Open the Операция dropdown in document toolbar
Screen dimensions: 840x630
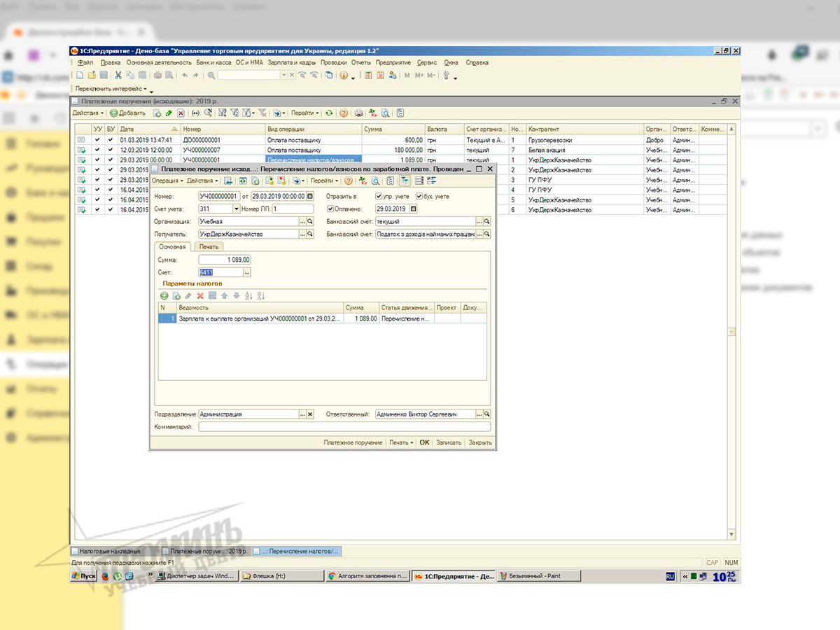tap(167, 181)
